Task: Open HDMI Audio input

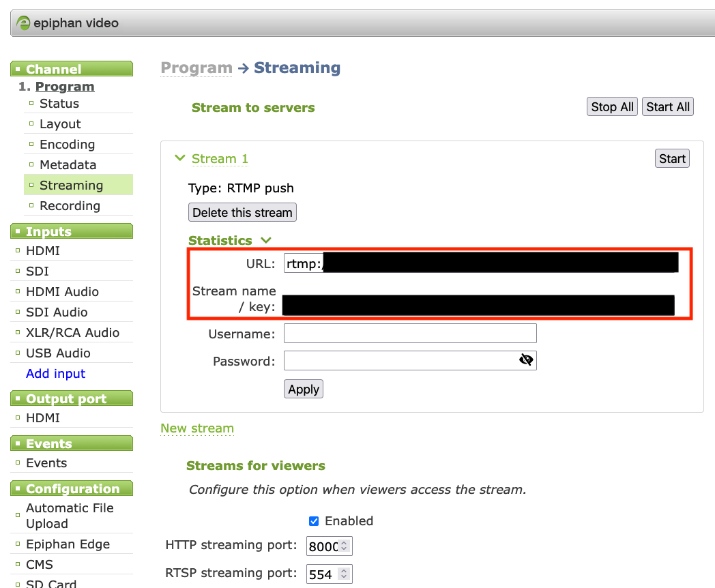Action: (63, 292)
